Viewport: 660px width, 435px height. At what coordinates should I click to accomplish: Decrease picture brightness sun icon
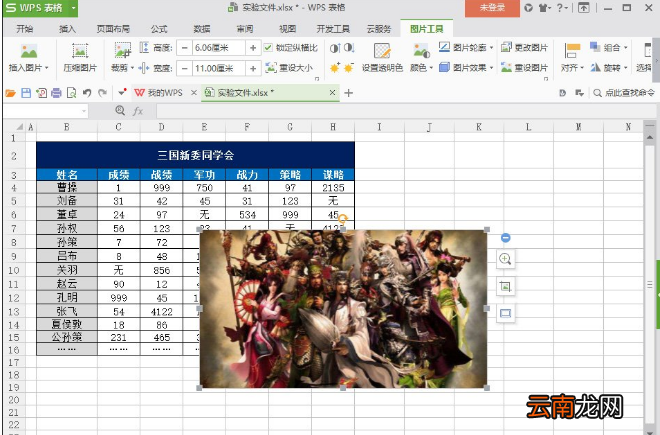349,68
